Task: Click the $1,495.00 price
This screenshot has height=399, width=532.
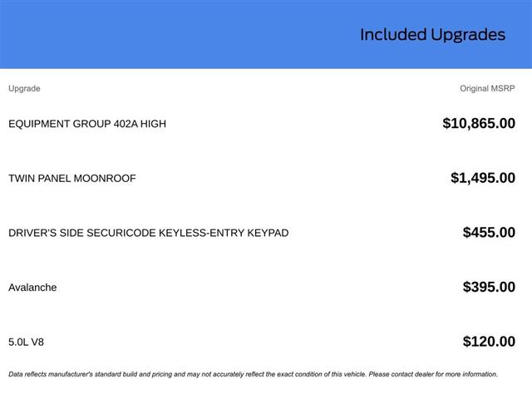Action: pos(483,178)
